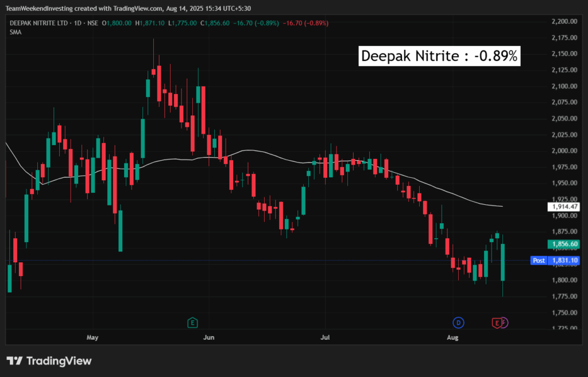Click the 1,900.00 price axis label

(564, 216)
